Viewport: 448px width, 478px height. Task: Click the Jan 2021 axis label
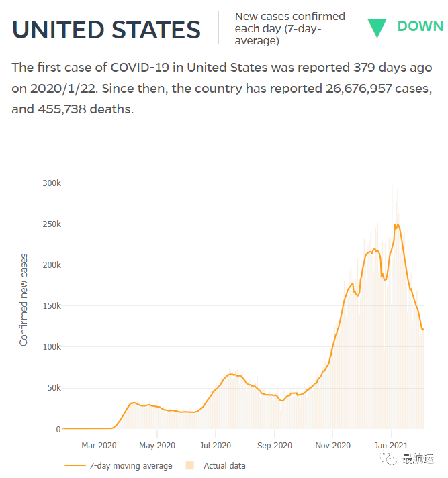click(x=391, y=445)
